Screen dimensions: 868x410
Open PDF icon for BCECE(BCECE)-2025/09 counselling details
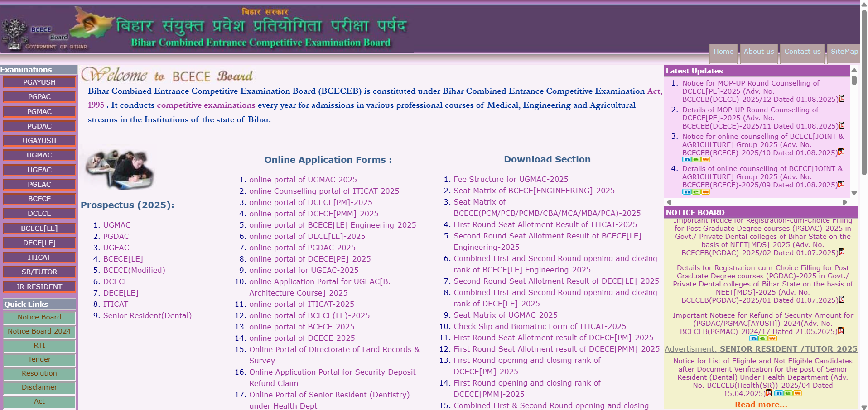click(841, 184)
